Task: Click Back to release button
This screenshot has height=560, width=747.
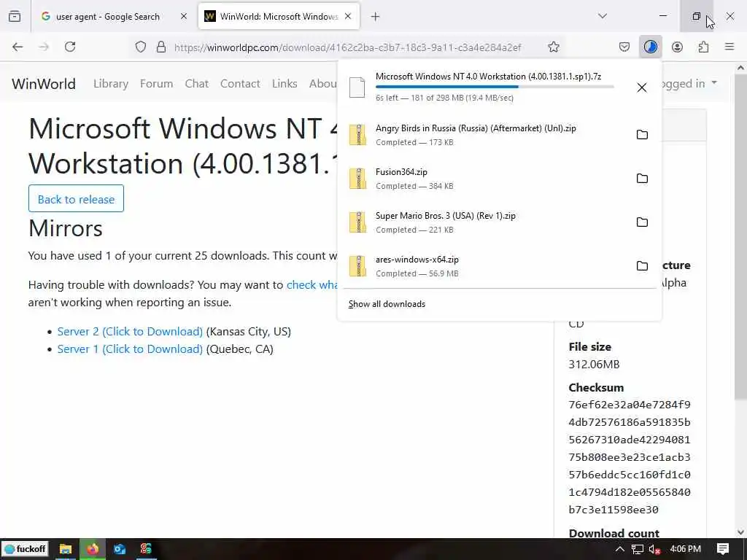Action: pyautogui.click(x=76, y=198)
